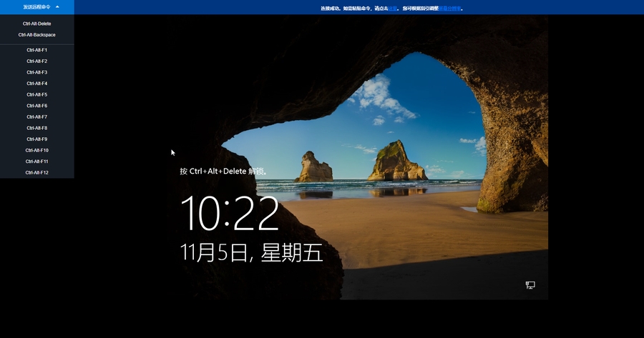Send the Ctrl-Alt-F9 command
The image size is (644, 338).
[x=36, y=139]
